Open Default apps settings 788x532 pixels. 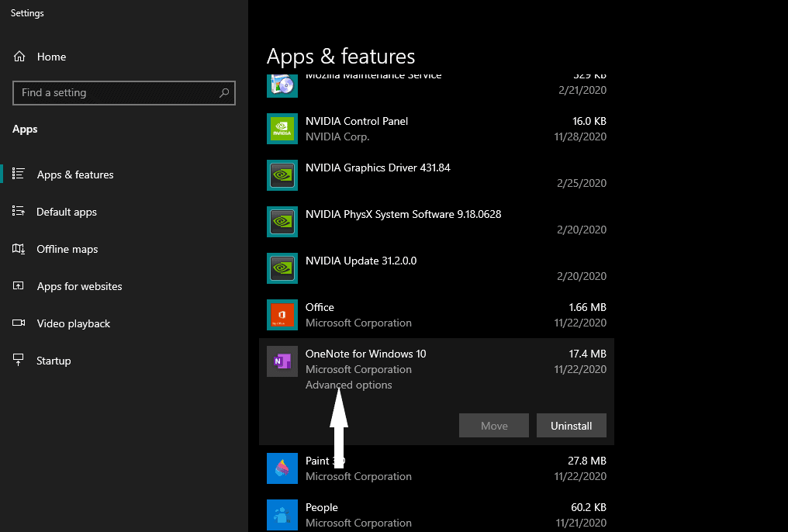coord(67,212)
